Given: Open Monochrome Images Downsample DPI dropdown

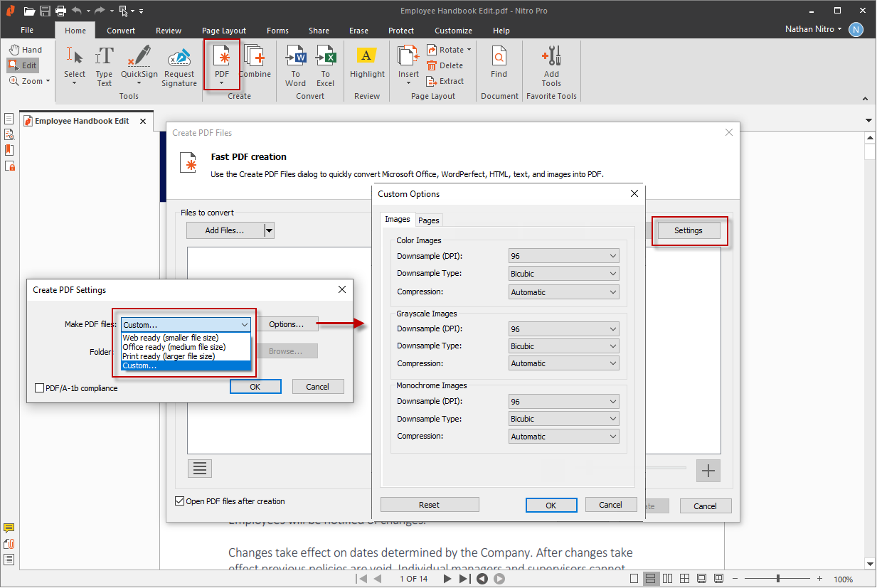Looking at the screenshot, I should point(564,402).
